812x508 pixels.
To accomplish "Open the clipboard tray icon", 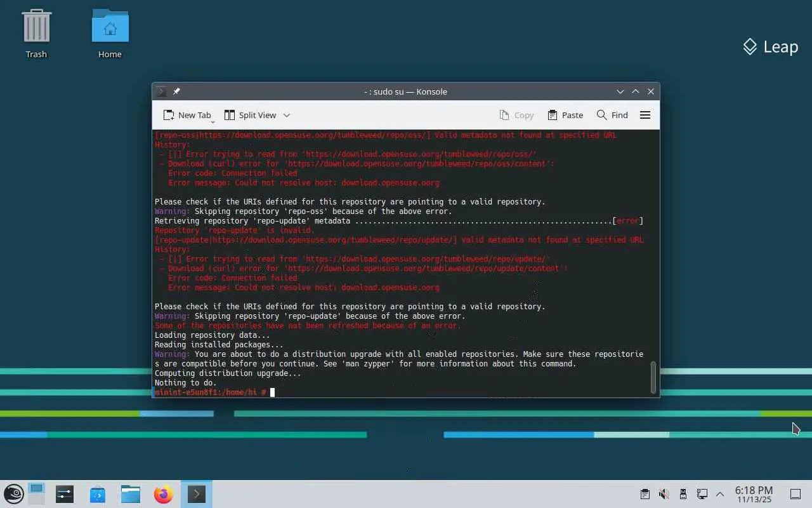I will coord(645,494).
